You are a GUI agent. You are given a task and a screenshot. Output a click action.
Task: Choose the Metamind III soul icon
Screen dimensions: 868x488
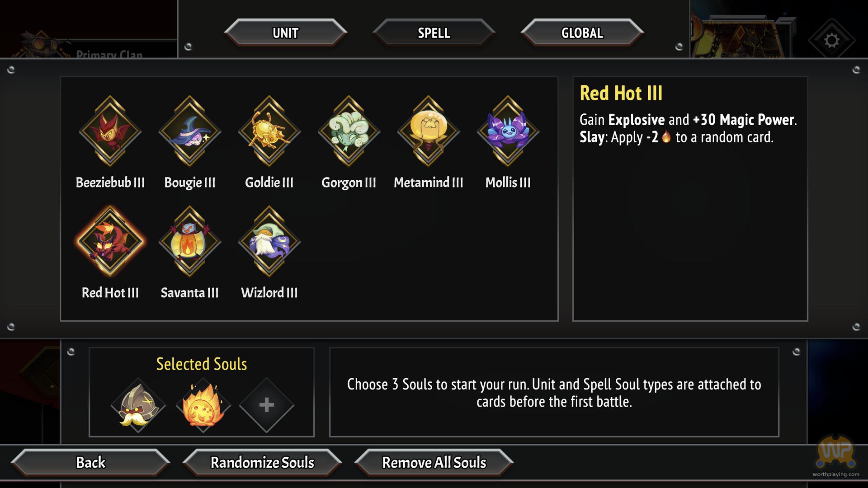[428, 131]
